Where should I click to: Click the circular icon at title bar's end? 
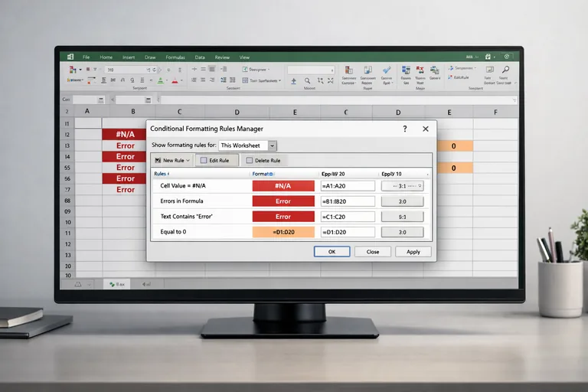coord(507,57)
